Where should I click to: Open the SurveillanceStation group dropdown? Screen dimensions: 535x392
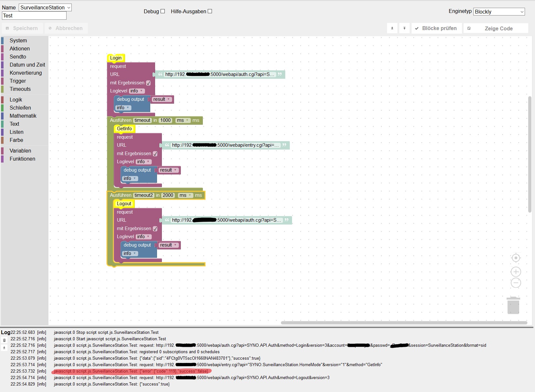45,7
